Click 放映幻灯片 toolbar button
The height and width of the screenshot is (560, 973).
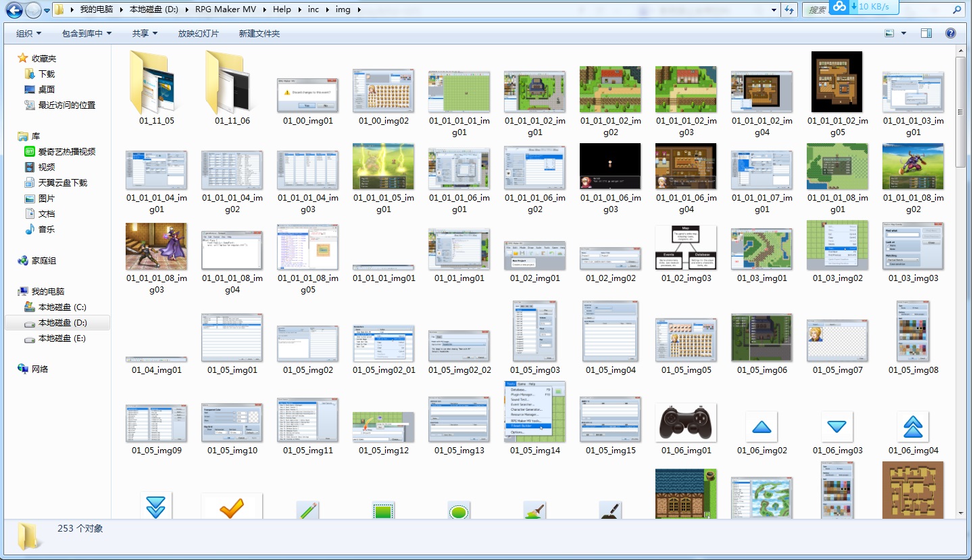pos(199,33)
